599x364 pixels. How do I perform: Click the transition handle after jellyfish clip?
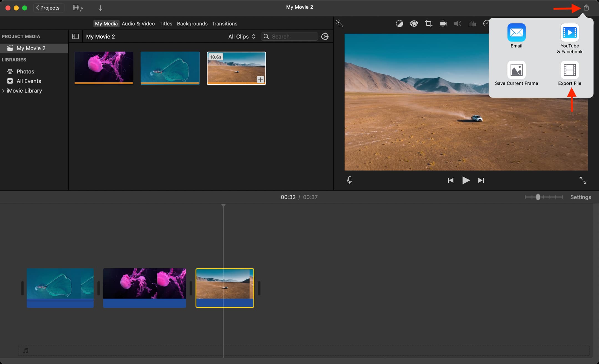[191, 288]
